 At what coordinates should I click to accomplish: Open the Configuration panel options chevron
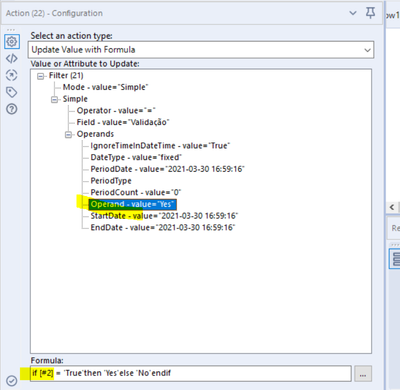[353, 13]
